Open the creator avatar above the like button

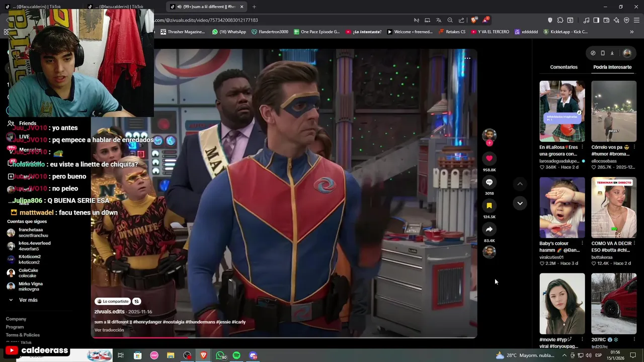tap(489, 135)
